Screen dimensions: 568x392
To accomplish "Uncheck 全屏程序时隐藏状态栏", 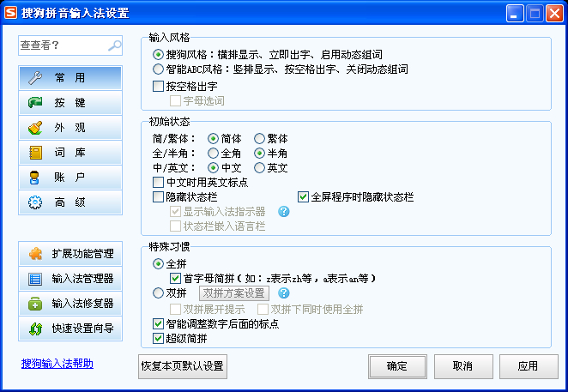I will [303, 196].
